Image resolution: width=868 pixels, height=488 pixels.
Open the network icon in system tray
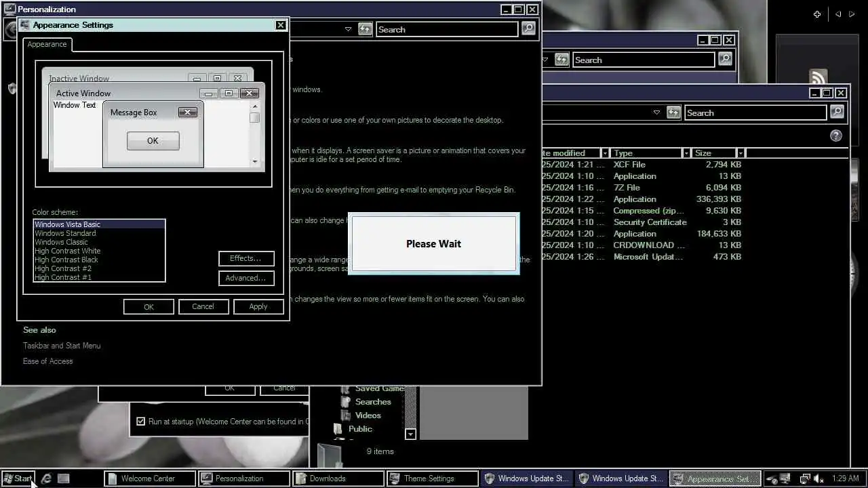(x=805, y=479)
